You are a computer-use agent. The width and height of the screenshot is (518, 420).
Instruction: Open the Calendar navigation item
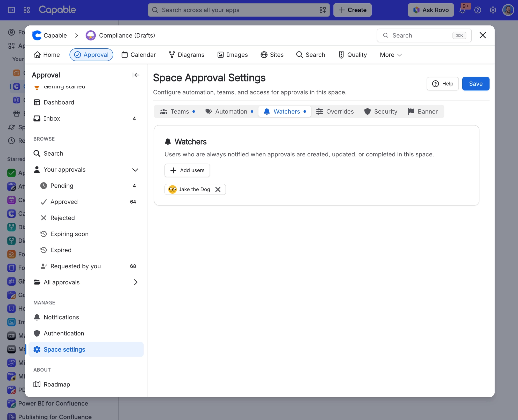(x=139, y=55)
